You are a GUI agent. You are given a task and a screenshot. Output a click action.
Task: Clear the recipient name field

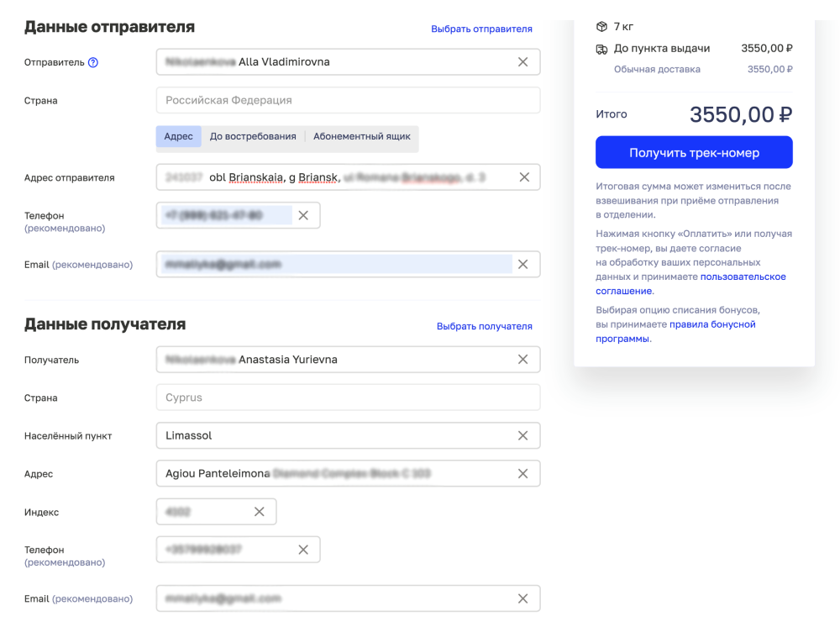522,360
